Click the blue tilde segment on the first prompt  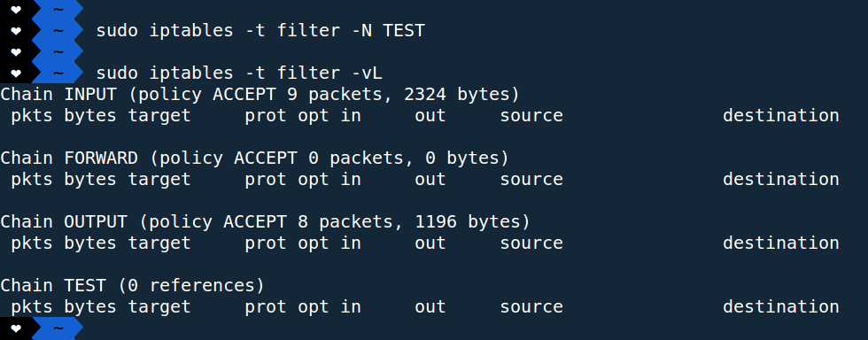(58, 10)
